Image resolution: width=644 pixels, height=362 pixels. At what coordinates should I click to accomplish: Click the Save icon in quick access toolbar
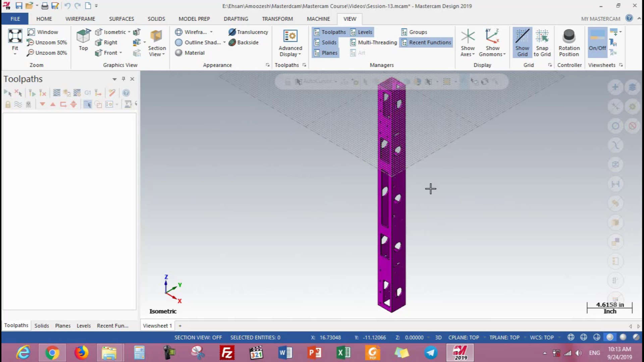click(19, 6)
